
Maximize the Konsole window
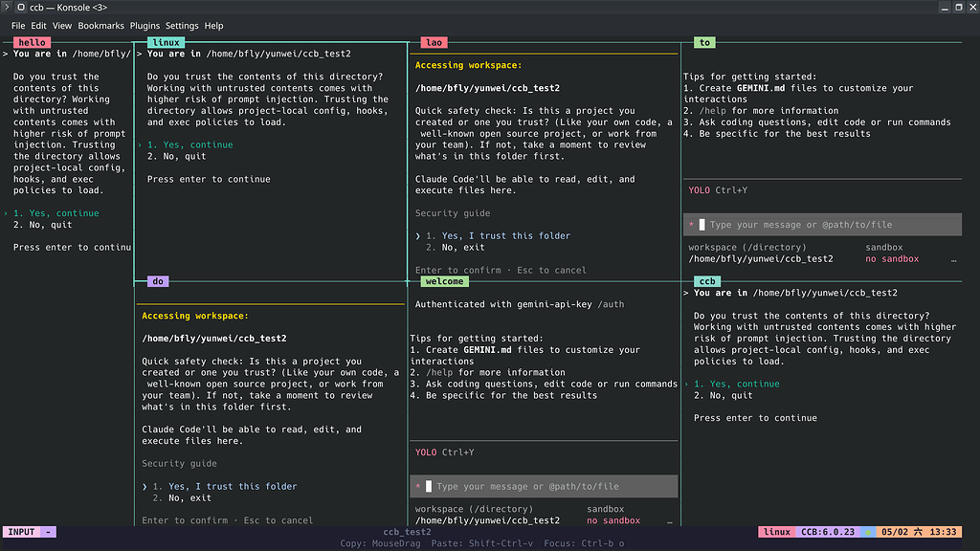tap(959, 7)
